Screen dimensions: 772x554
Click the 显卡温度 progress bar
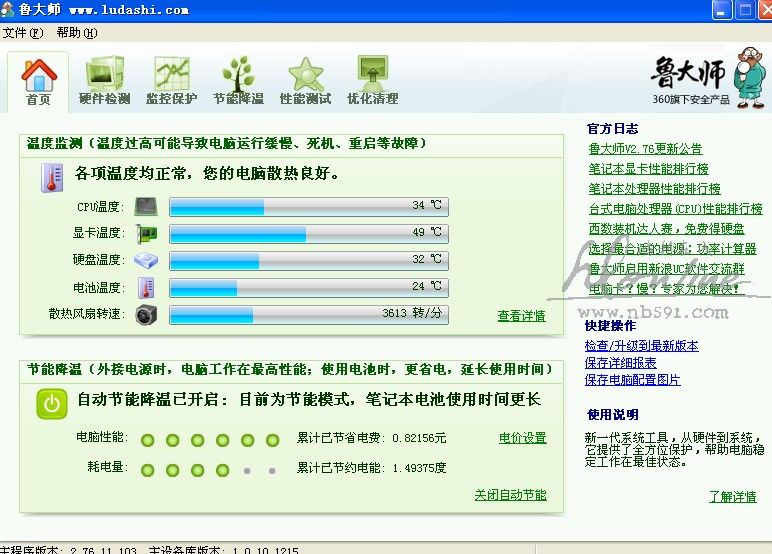coord(308,233)
